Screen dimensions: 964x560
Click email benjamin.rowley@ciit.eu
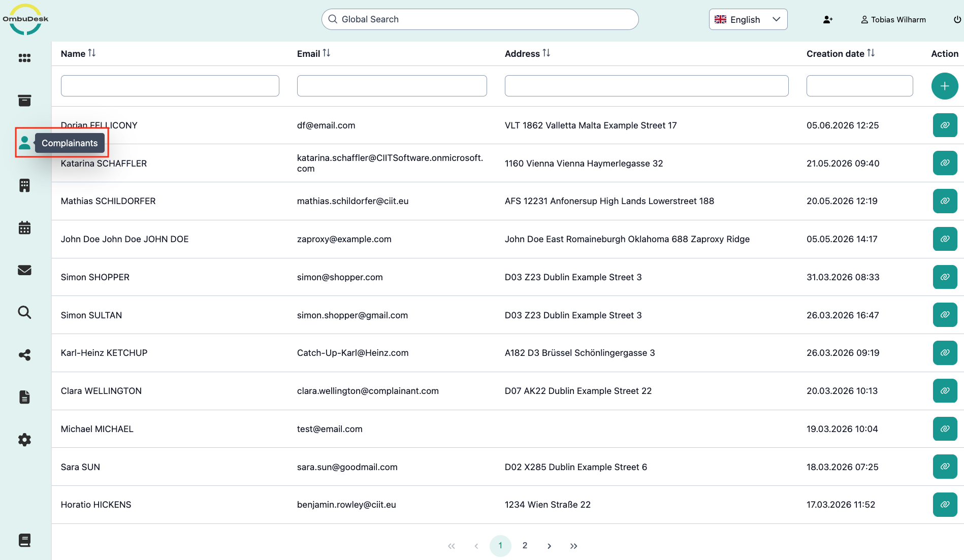pyautogui.click(x=346, y=505)
